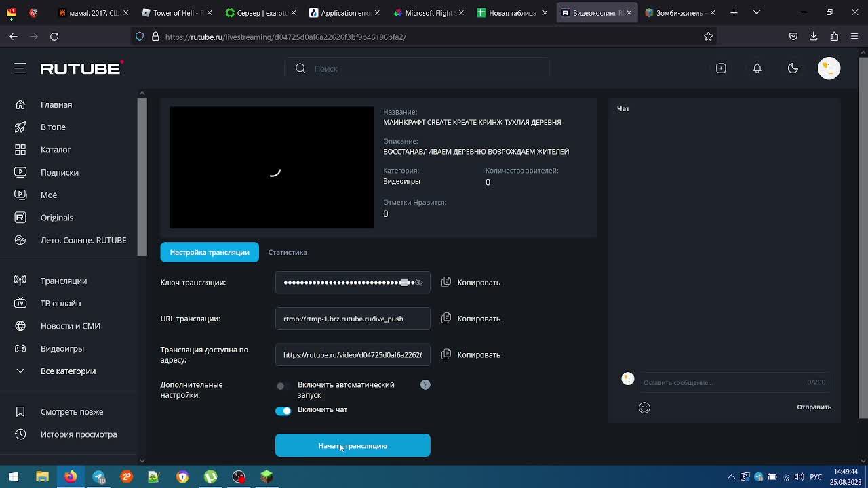Click the chat message input field
The height and width of the screenshot is (488, 868).
tap(724, 382)
